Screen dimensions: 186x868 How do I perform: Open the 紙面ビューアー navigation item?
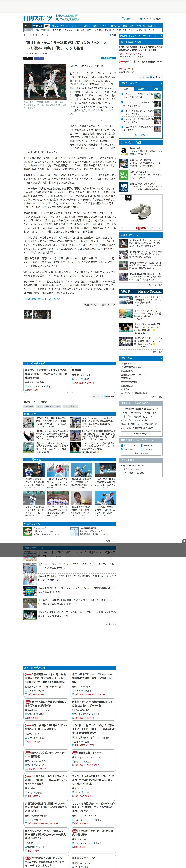(151, 26)
